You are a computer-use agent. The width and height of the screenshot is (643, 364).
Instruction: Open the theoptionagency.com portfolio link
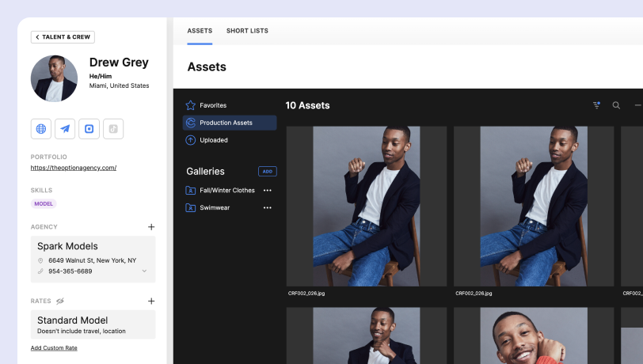74,168
